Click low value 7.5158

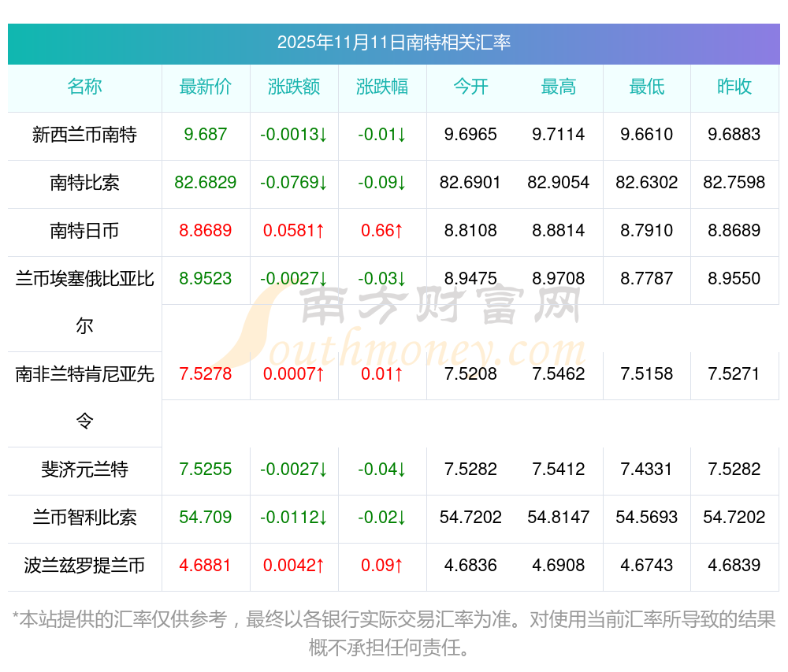pyautogui.click(x=647, y=373)
